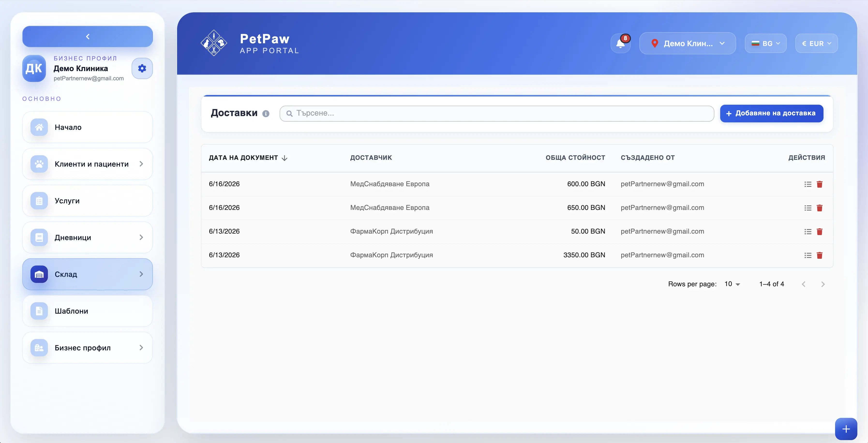View details of the 50.00 BGN delivery

pyautogui.click(x=808, y=231)
